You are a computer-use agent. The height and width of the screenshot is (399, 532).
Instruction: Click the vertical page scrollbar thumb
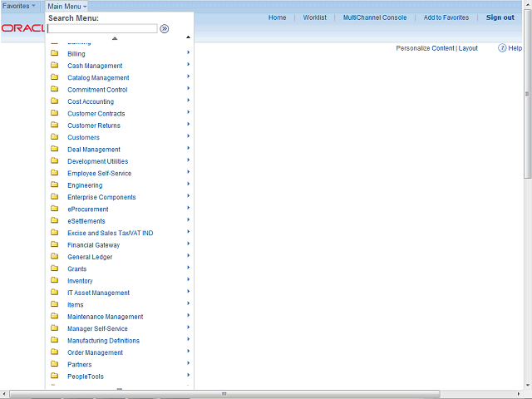527,94
